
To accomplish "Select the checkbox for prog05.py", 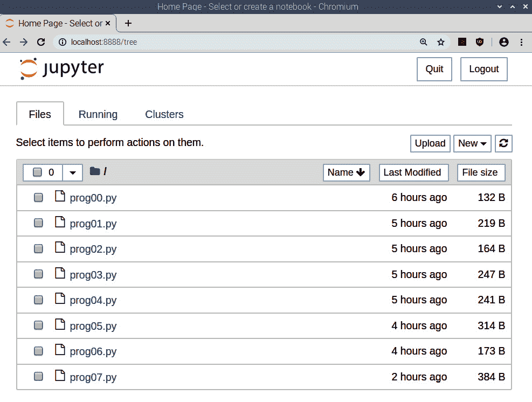I will coord(38,324).
